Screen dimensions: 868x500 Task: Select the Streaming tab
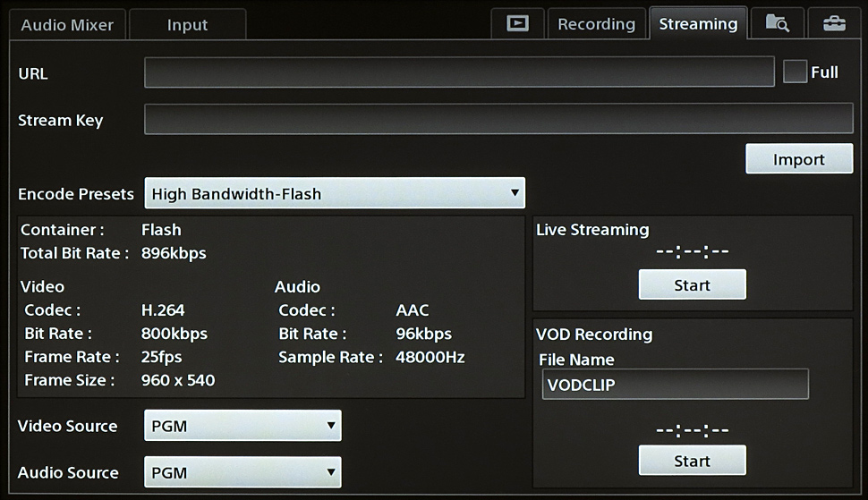click(x=698, y=24)
